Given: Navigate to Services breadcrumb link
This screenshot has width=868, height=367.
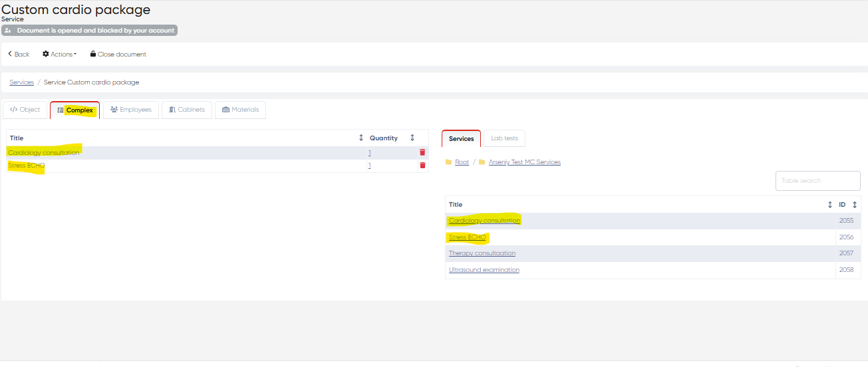Looking at the screenshot, I should (22, 82).
